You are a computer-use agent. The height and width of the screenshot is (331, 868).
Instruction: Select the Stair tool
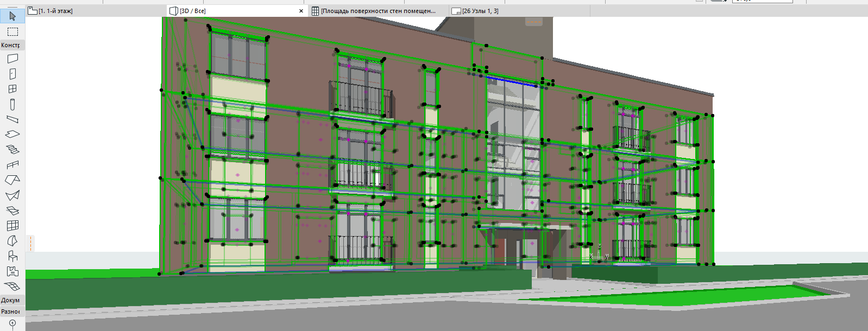(12, 149)
